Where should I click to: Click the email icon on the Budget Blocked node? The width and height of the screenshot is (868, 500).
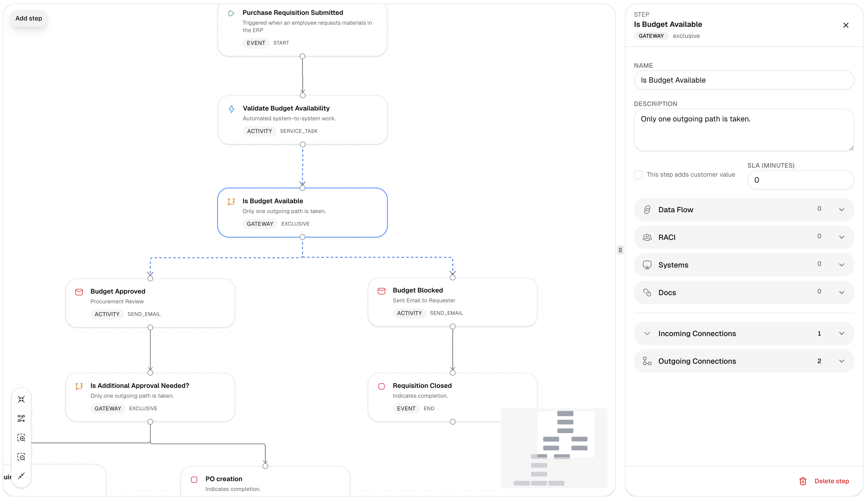382,291
